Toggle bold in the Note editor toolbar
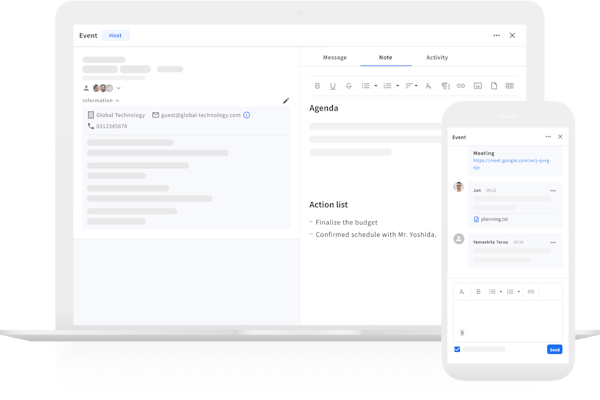 coord(318,86)
